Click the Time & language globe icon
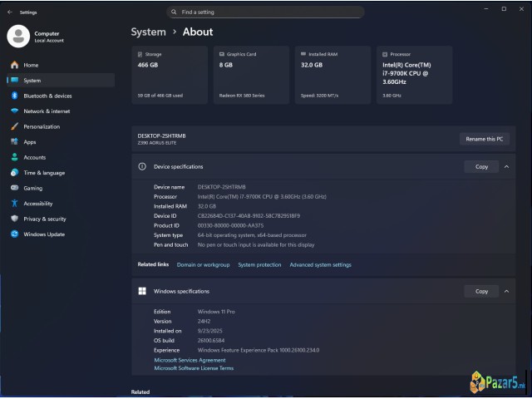The height and width of the screenshot is (399, 532). [15, 173]
